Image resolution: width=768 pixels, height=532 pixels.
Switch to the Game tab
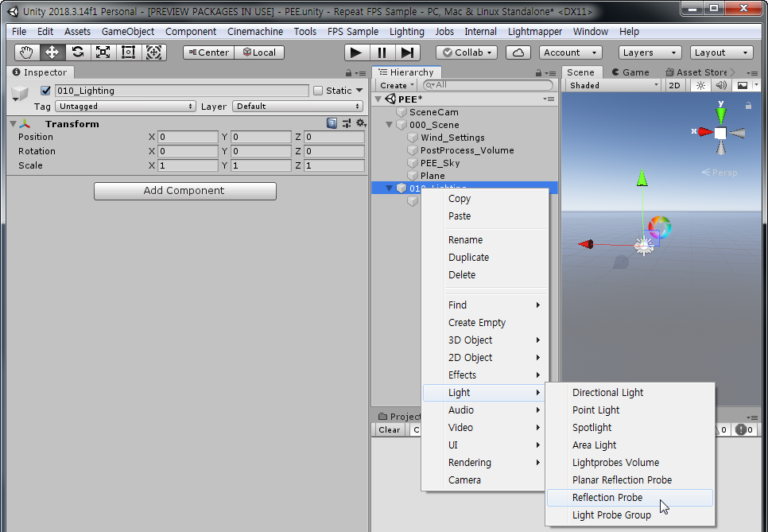tap(631, 72)
